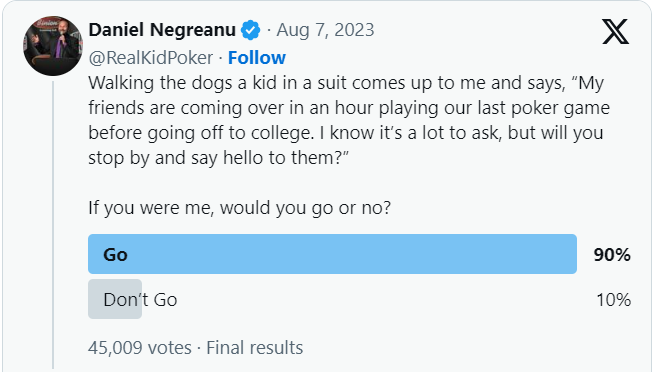Click the question "would you go or no?"
The width and height of the screenshot is (653, 372).
coord(306,207)
